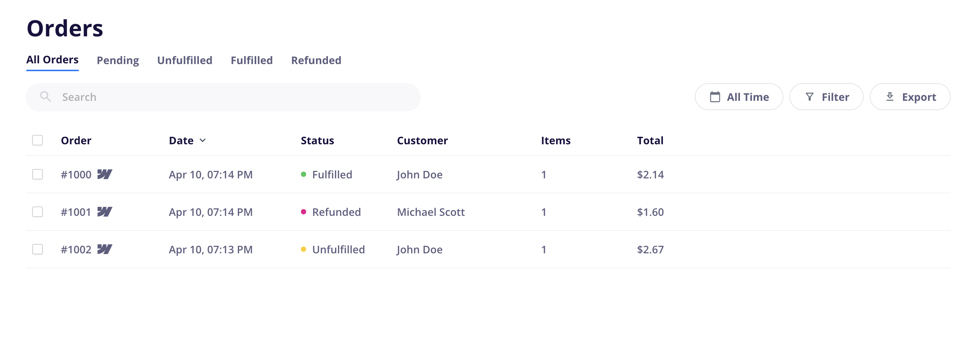Image resolution: width=980 pixels, height=341 pixels.
Task: Switch to the Refunded tab
Action: 316,60
